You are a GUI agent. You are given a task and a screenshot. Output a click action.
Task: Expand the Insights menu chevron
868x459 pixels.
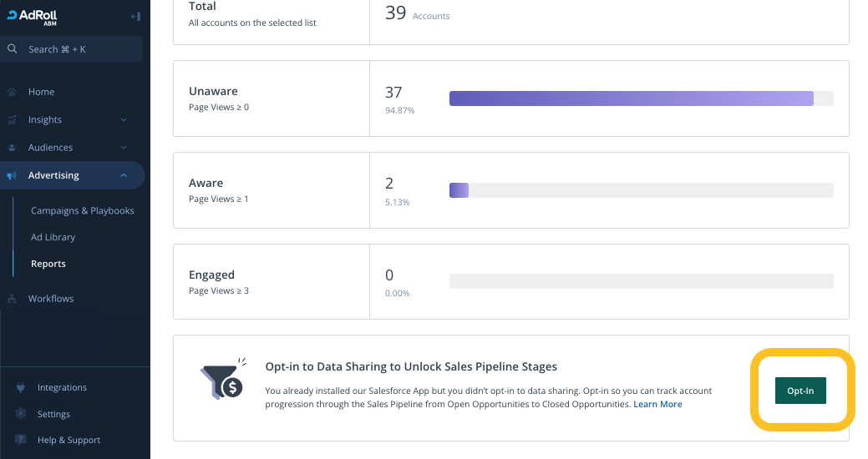124,120
